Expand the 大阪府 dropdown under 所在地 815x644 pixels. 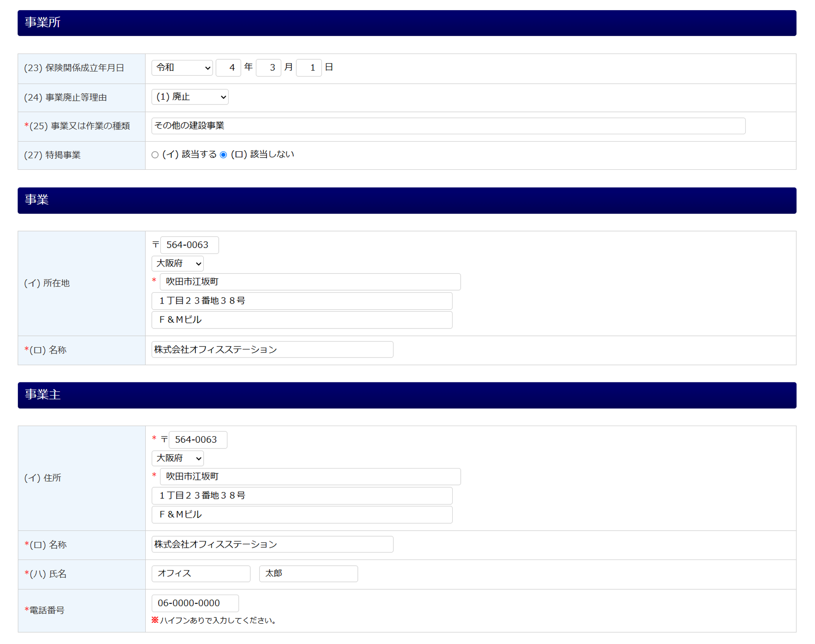[178, 264]
